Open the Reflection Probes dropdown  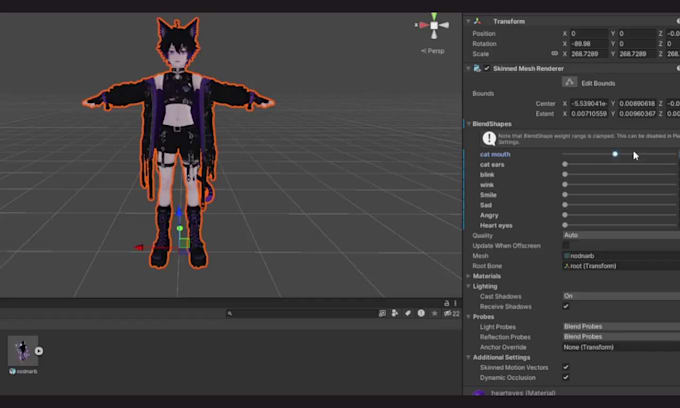621,336
